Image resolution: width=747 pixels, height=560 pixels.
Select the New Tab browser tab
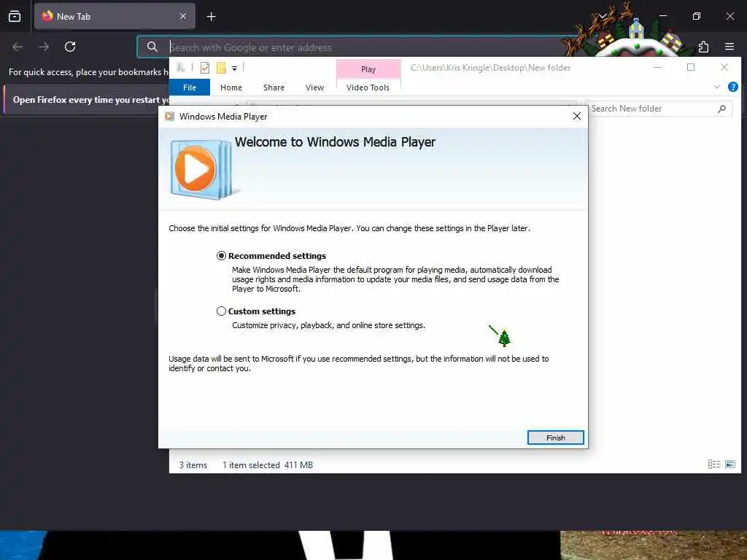(115, 16)
